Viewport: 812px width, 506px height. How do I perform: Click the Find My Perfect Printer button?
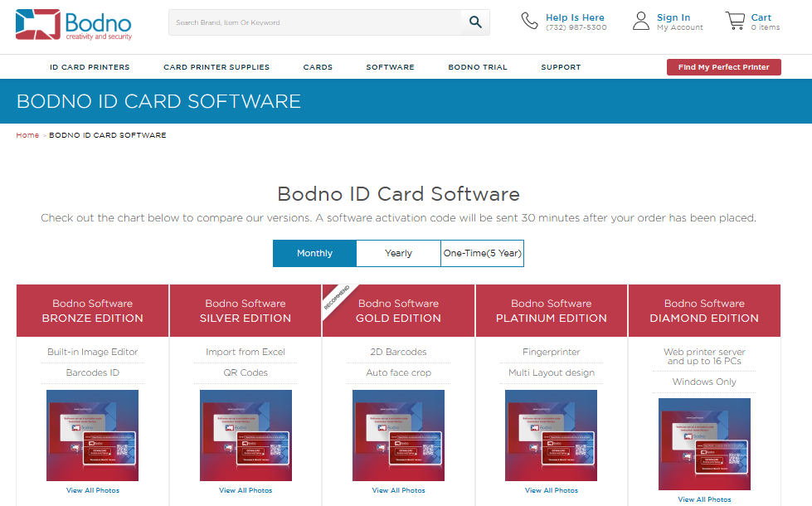coord(723,67)
